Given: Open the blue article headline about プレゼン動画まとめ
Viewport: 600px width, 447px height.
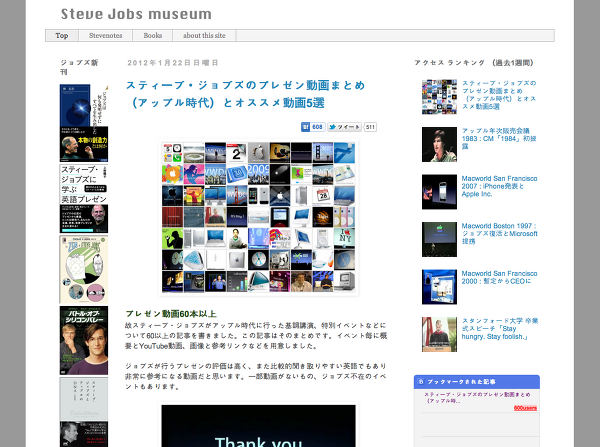Looking at the screenshot, I should [246, 94].
